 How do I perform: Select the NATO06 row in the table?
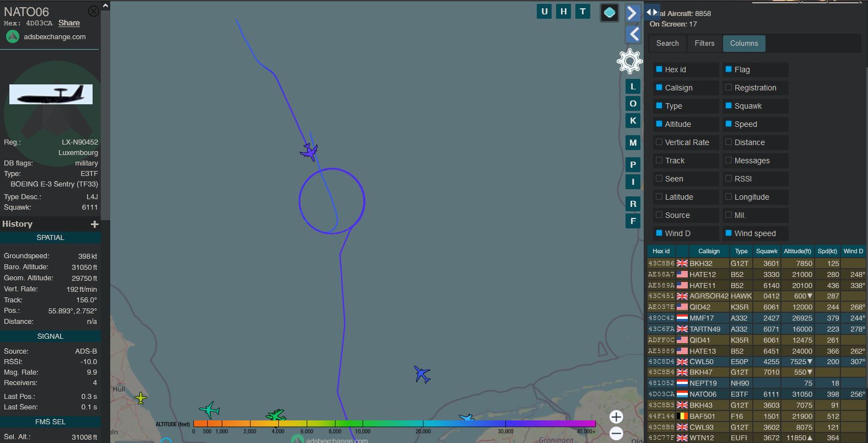point(756,394)
